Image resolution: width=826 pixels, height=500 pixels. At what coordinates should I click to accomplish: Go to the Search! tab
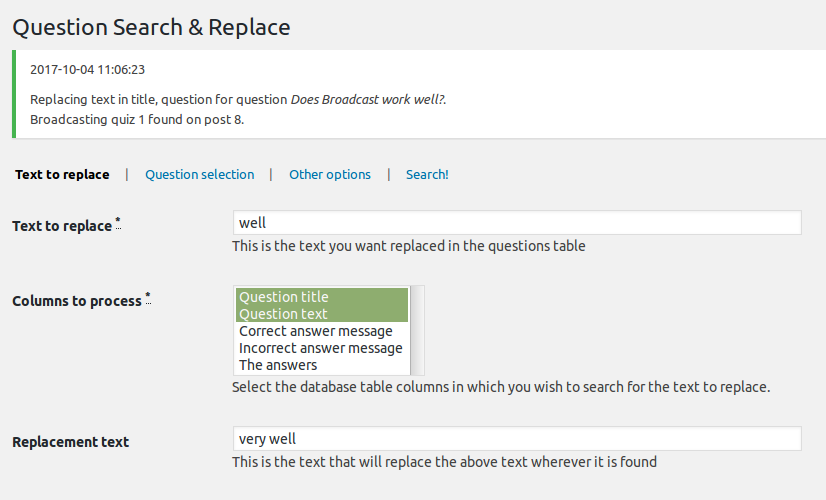(427, 174)
